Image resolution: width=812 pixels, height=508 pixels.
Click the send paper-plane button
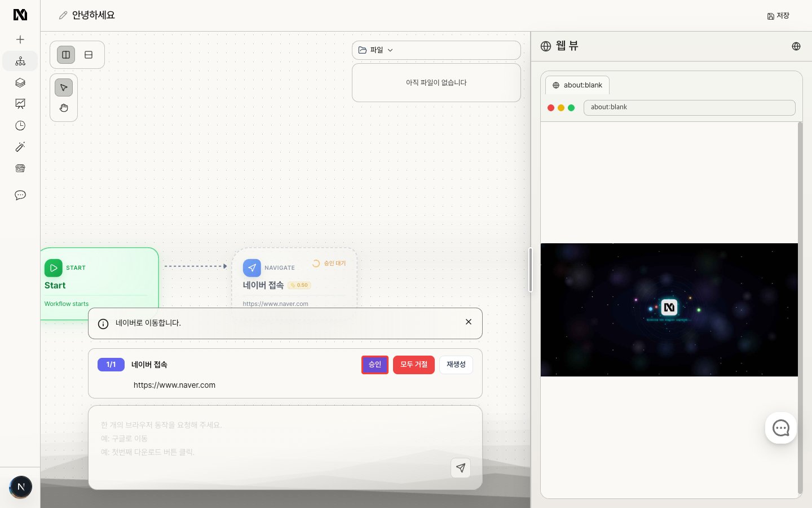click(461, 468)
